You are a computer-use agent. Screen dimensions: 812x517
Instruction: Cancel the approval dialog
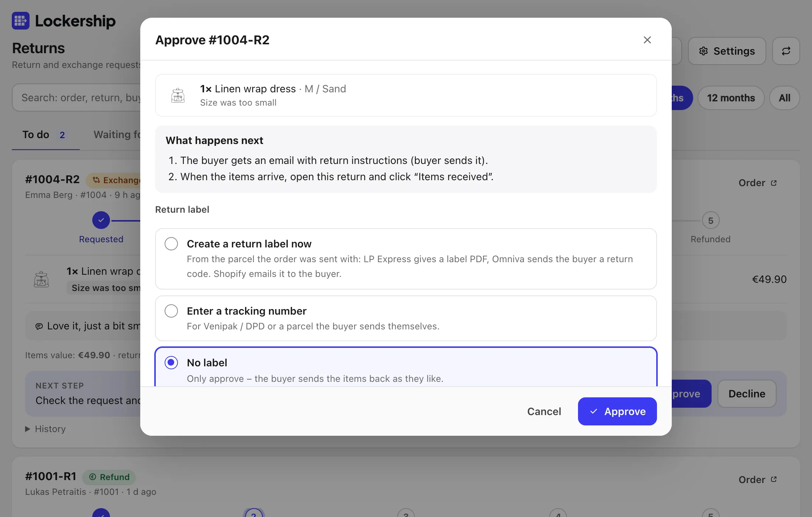(x=544, y=411)
